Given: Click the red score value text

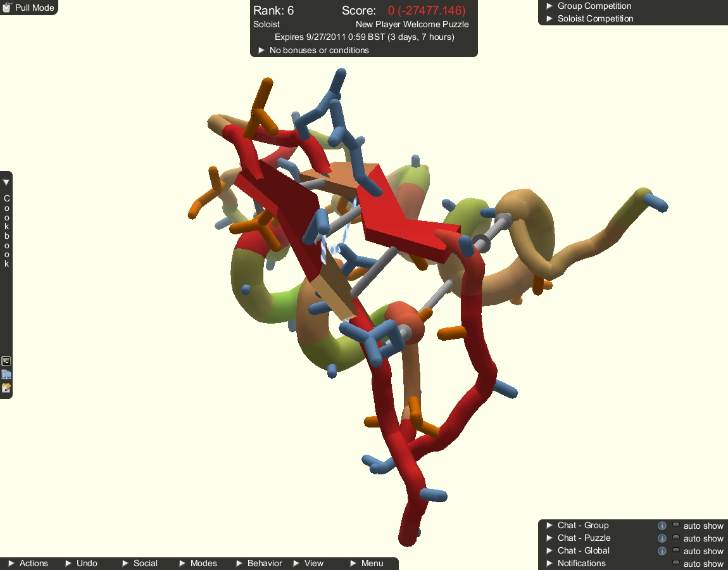Looking at the screenshot, I should tap(427, 11).
